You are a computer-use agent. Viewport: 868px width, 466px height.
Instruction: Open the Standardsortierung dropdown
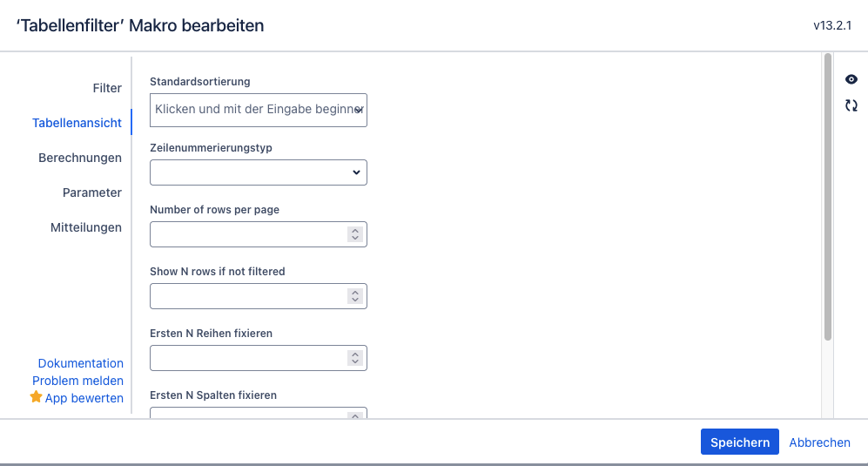(258, 110)
